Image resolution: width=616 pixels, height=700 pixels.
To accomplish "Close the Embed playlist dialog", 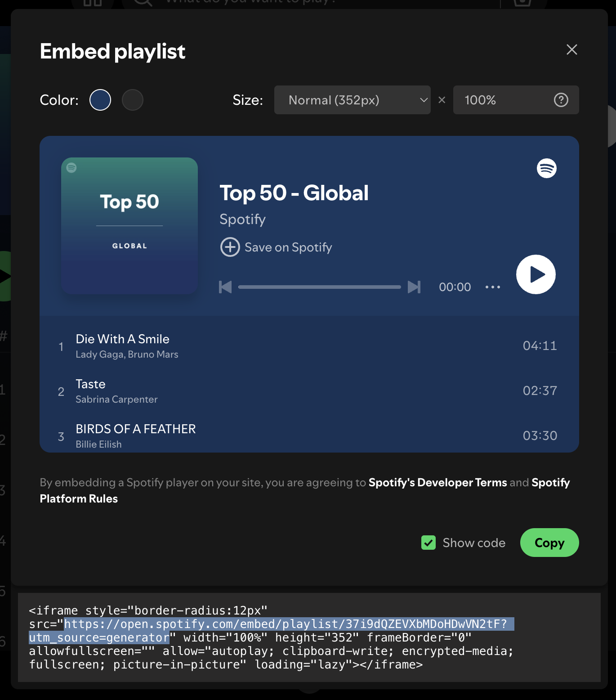I will 571,49.
